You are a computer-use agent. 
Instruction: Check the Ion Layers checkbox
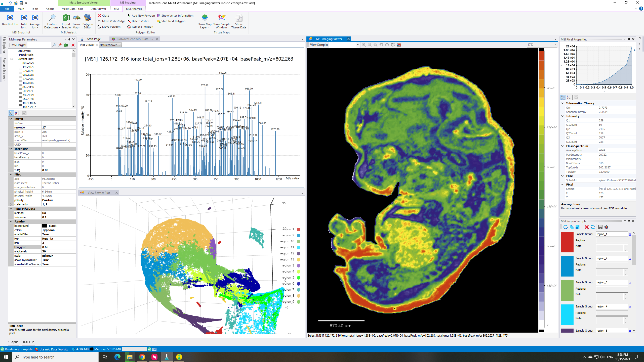pos(16,51)
